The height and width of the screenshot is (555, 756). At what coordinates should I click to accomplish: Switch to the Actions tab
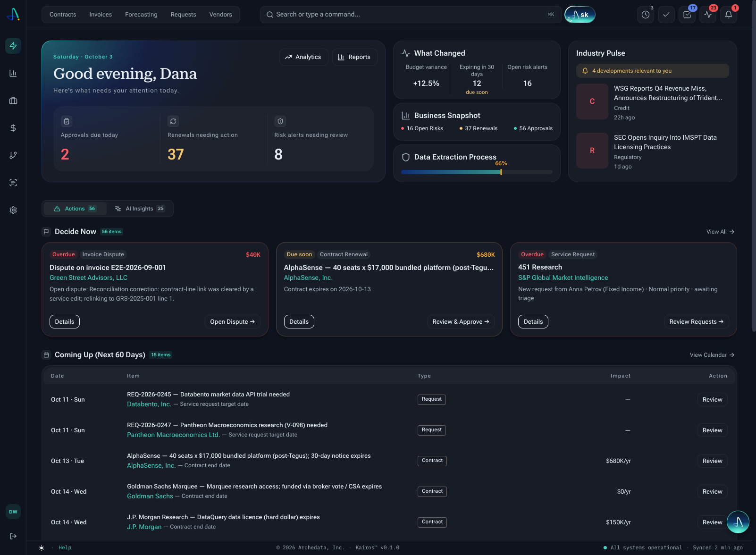click(x=75, y=209)
